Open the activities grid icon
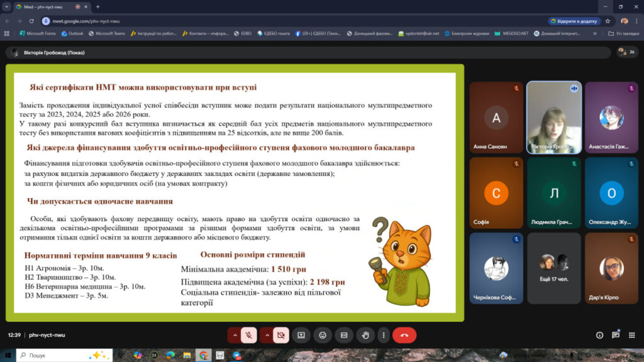 pyautogui.click(x=632, y=335)
